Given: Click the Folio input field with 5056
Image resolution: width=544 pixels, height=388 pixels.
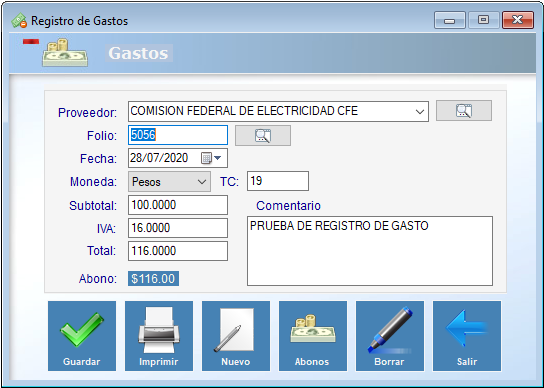Looking at the screenshot, I should pyautogui.click(x=178, y=135).
